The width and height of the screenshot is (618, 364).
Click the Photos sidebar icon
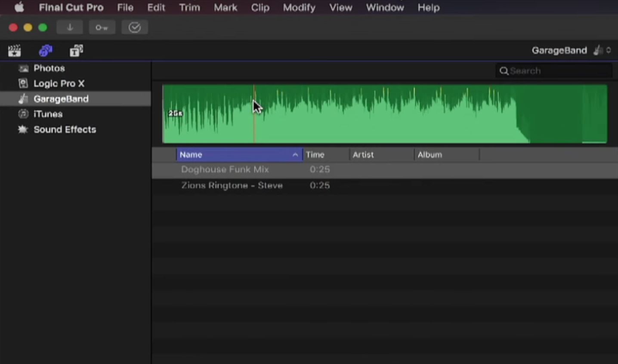(x=23, y=68)
